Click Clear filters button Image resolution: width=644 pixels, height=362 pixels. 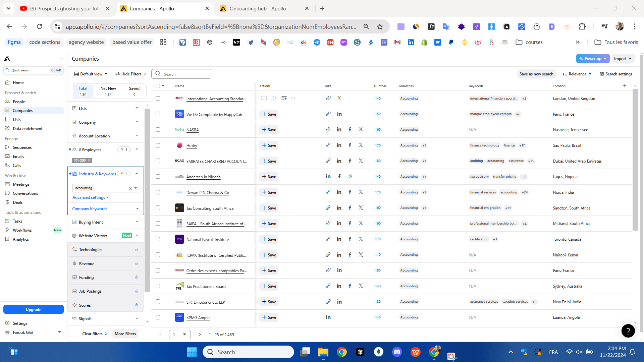click(x=95, y=334)
